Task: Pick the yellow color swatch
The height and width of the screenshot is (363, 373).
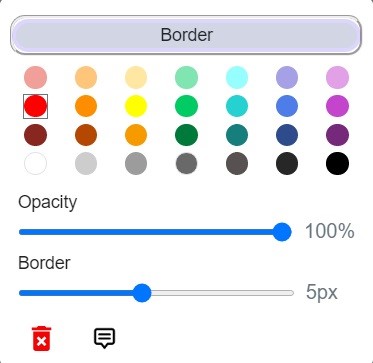Action: pyautogui.click(x=136, y=106)
